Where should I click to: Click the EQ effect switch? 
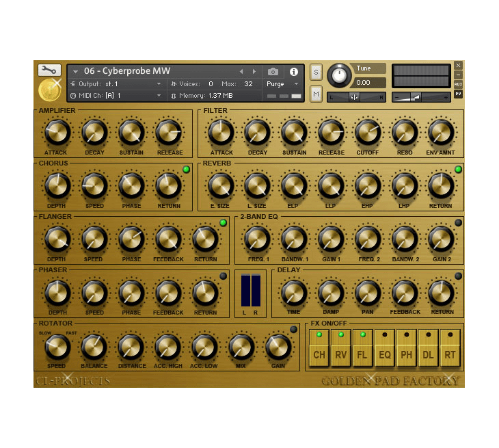coord(384,348)
